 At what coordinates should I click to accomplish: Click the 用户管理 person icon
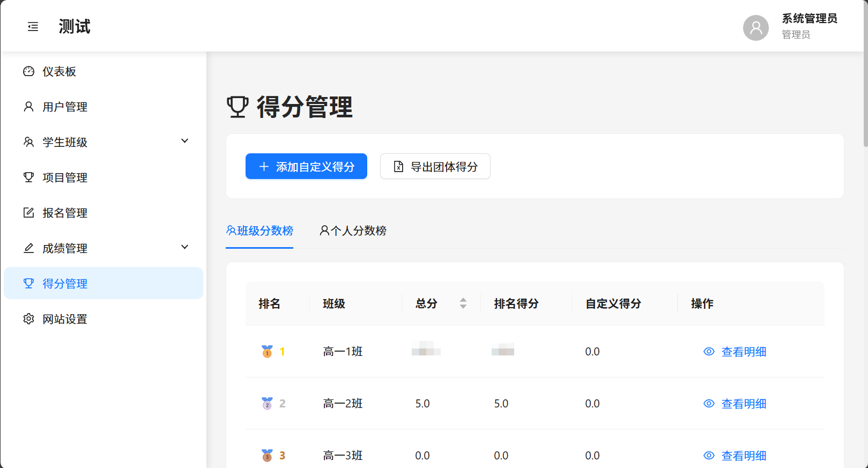click(x=29, y=107)
